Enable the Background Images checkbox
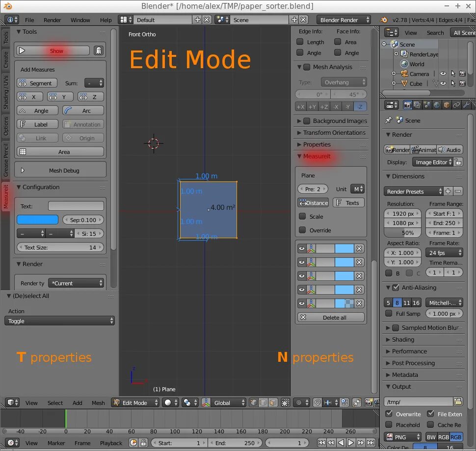The image size is (476, 451). pos(307,121)
